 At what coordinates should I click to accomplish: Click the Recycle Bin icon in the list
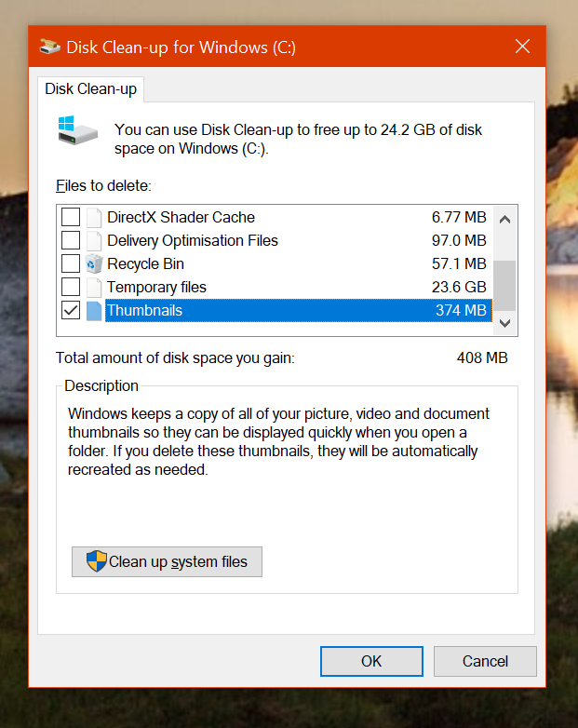tap(94, 263)
